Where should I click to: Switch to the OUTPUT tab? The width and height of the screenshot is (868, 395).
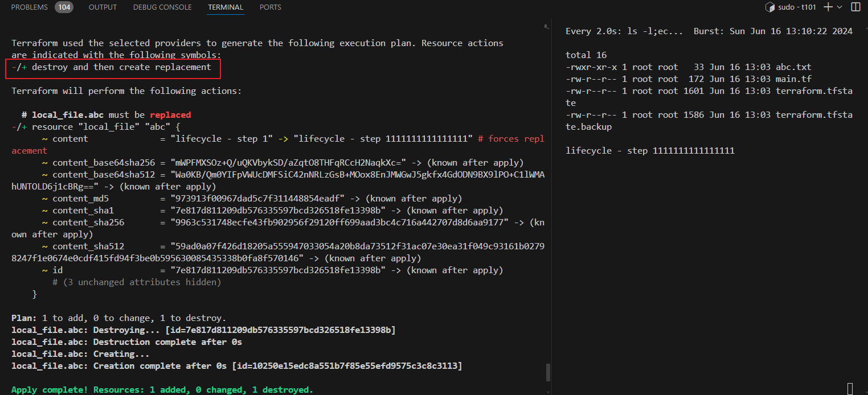coord(103,7)
